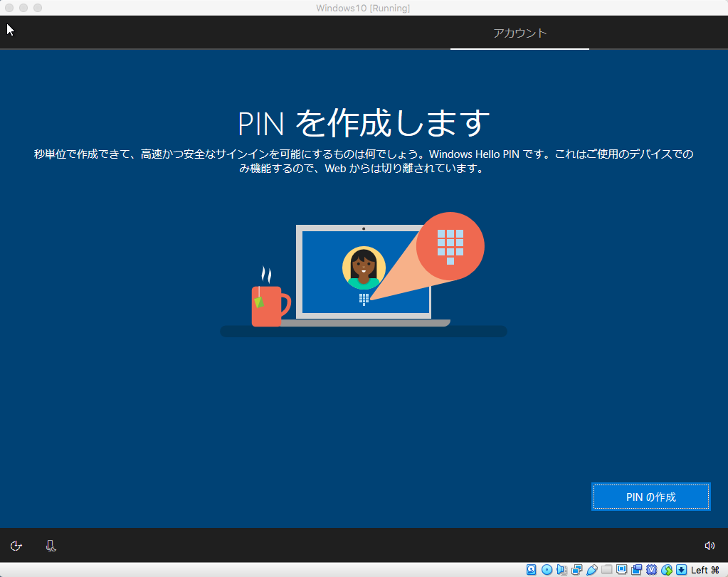The width and height of the screenshot is (728, 577).
Task: Click the Left ⌘ host key indicator
Action: pyautogui.click(x=705, y=570)
